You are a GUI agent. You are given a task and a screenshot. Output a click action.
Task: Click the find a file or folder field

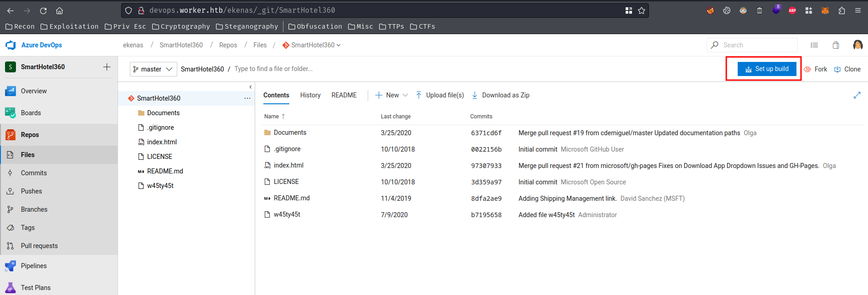pyautogui.click(x=273, y=69)
